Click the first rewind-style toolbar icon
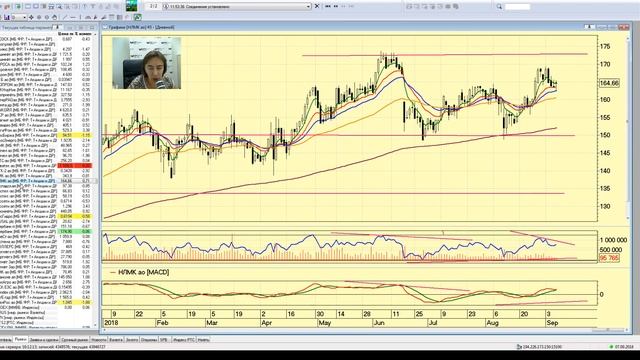Screen dimensions: 640x360 pos(327,7)
